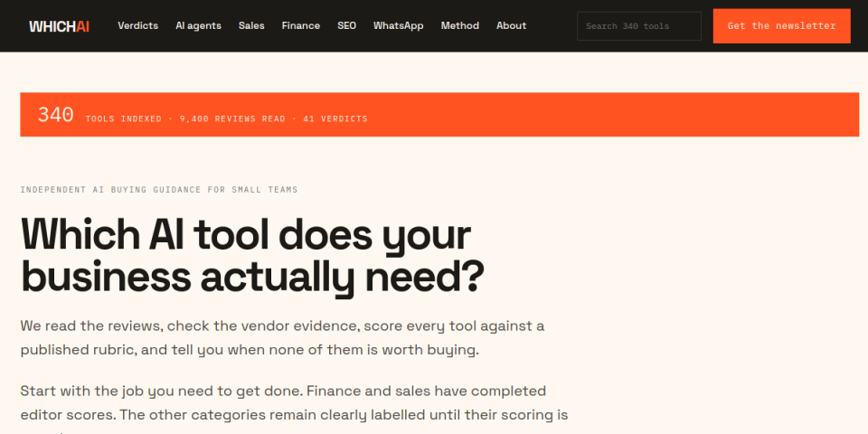Click the 41 VERDICTS stat text
This screenshot has height=434, width=868.
tap(335, 119)
